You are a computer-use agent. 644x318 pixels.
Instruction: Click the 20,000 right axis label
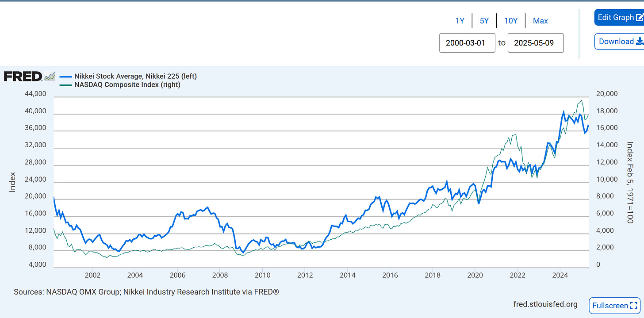(x=606, y=94)
